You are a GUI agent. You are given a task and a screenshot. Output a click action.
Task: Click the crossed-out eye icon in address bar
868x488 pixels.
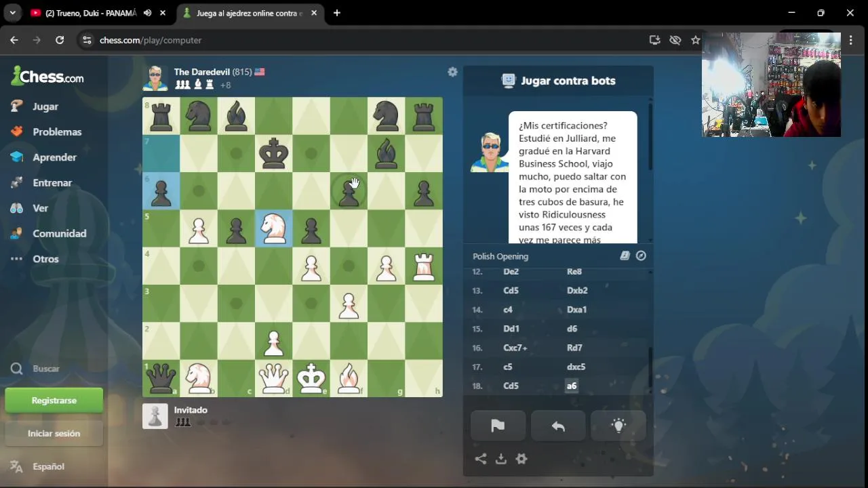675,40
